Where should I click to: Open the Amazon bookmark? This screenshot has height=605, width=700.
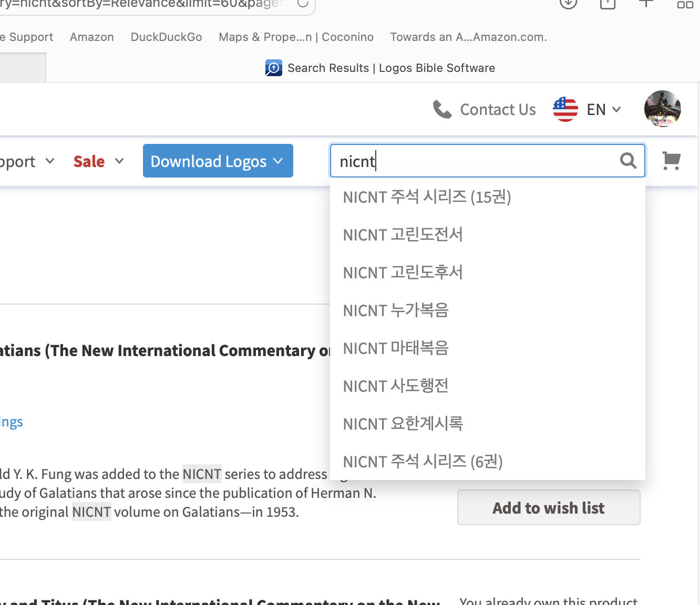point(92,37)
